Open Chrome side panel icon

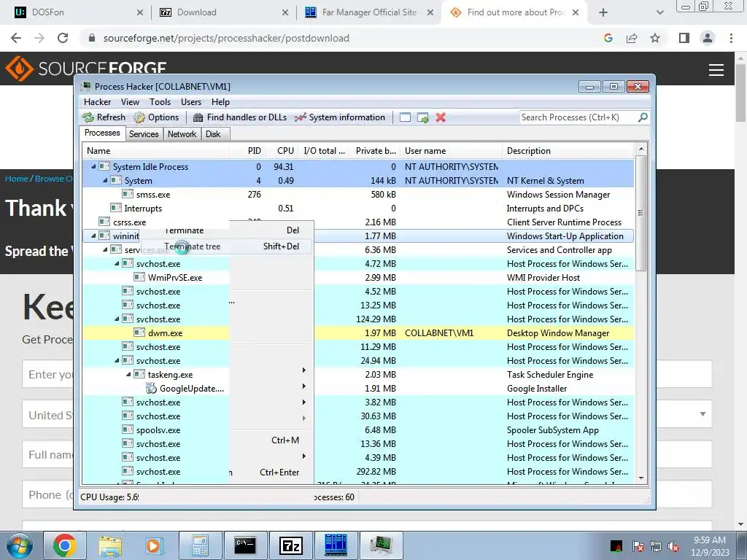tap(684, 38)
